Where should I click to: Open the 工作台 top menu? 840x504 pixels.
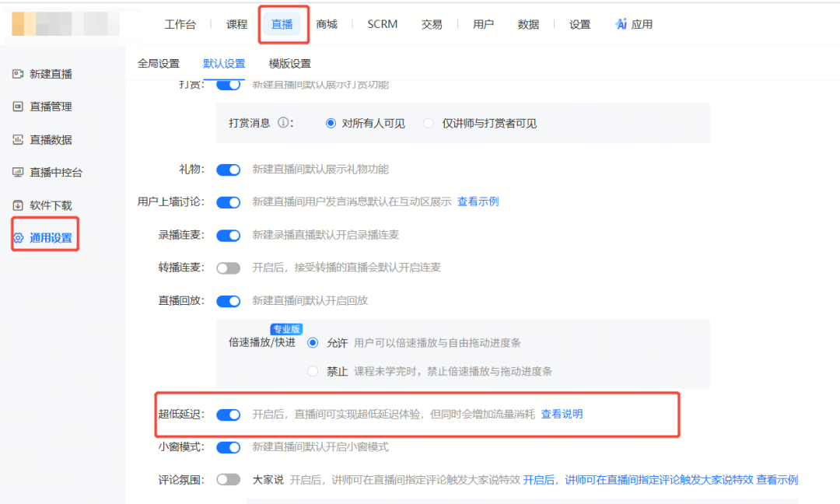click(180, 24)
